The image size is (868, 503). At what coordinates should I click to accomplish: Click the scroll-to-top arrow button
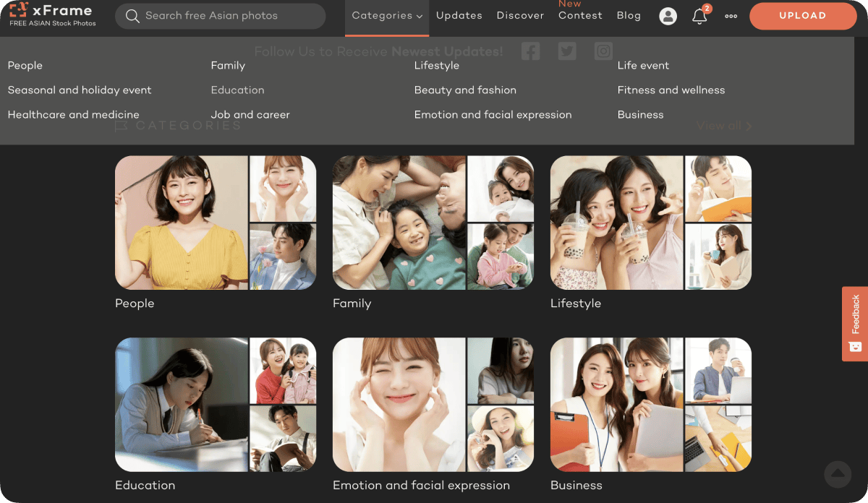coord(838,474)
